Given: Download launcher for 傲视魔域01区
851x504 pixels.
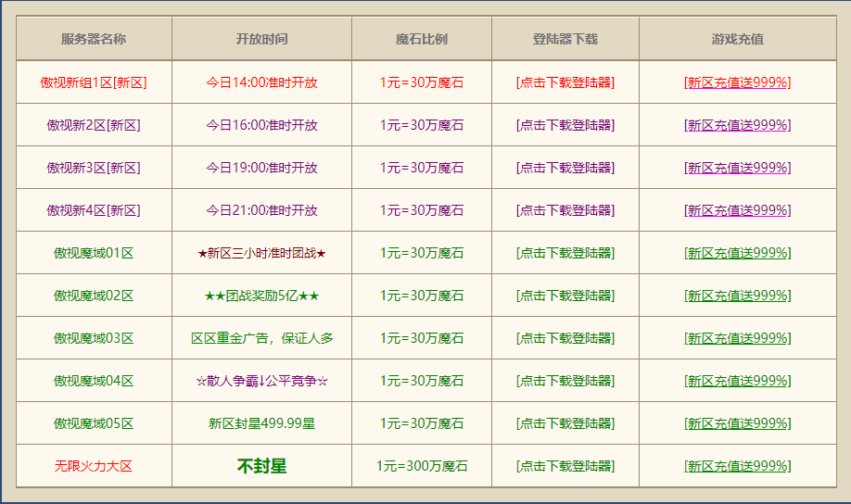Looking at the screenshot, I should point(565,253).
